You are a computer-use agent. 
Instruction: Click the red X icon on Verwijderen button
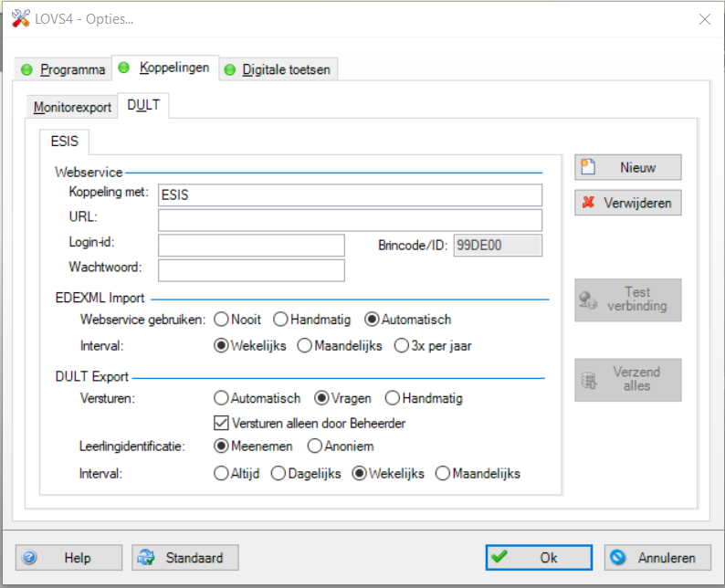click(588, 202)
